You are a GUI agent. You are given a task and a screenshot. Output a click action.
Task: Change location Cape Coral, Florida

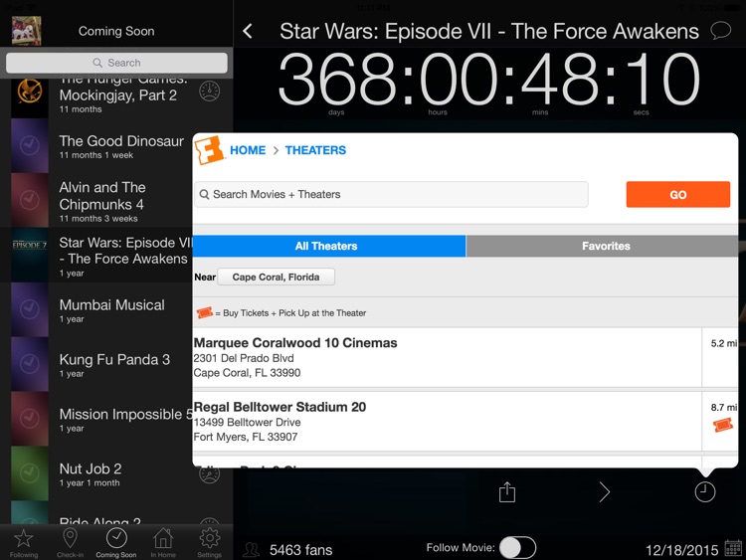[x=276, y=277]
